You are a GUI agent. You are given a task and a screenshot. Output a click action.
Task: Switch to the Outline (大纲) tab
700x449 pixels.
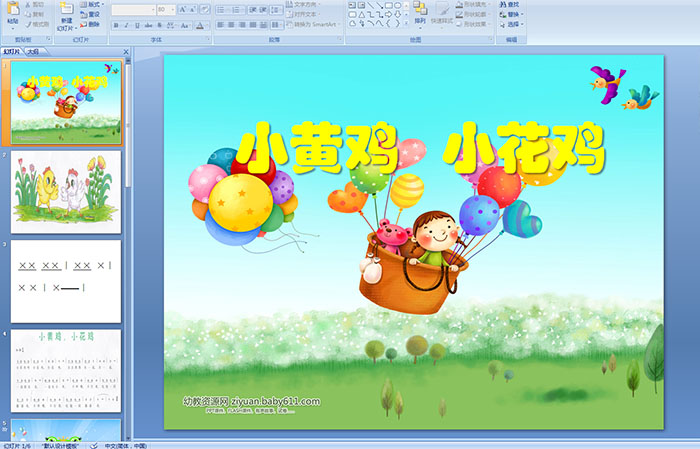coord(33,52)
